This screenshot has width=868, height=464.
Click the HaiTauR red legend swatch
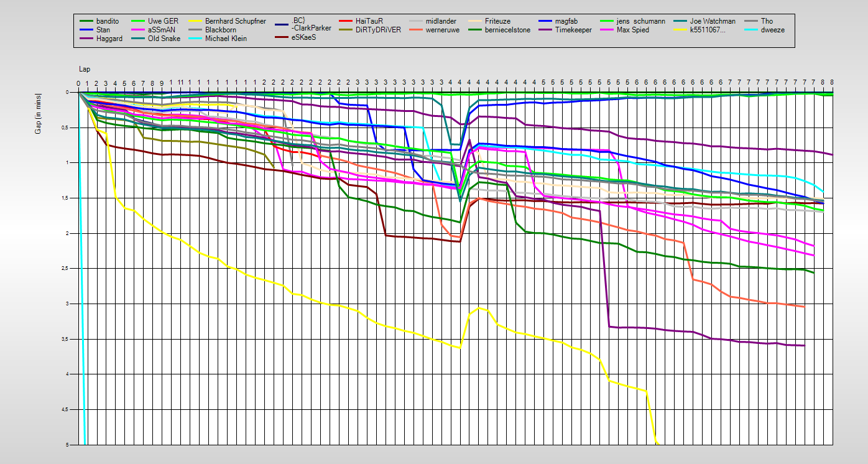click(345, 22)
